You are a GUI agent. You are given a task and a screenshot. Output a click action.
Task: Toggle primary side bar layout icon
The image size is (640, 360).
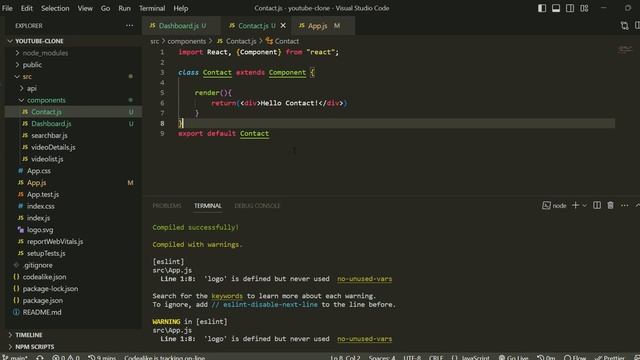(542, 8)
